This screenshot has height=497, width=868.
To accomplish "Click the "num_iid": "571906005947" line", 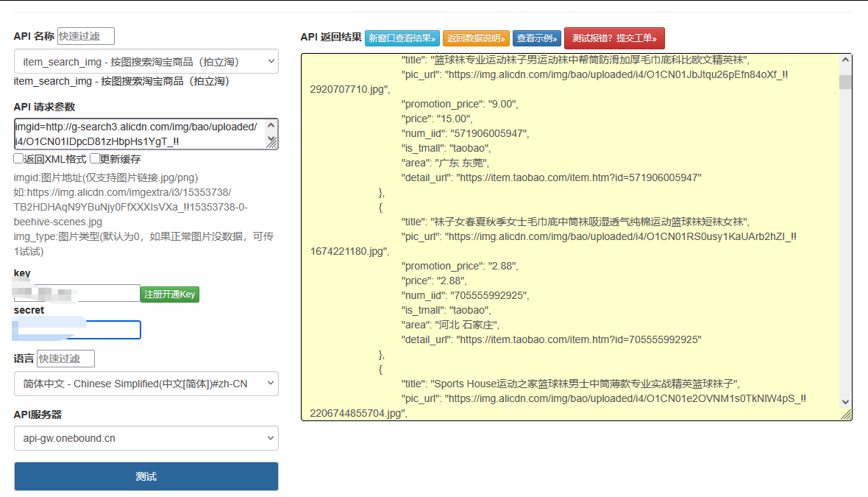I will pyautogui.click(x=465, y=133).
